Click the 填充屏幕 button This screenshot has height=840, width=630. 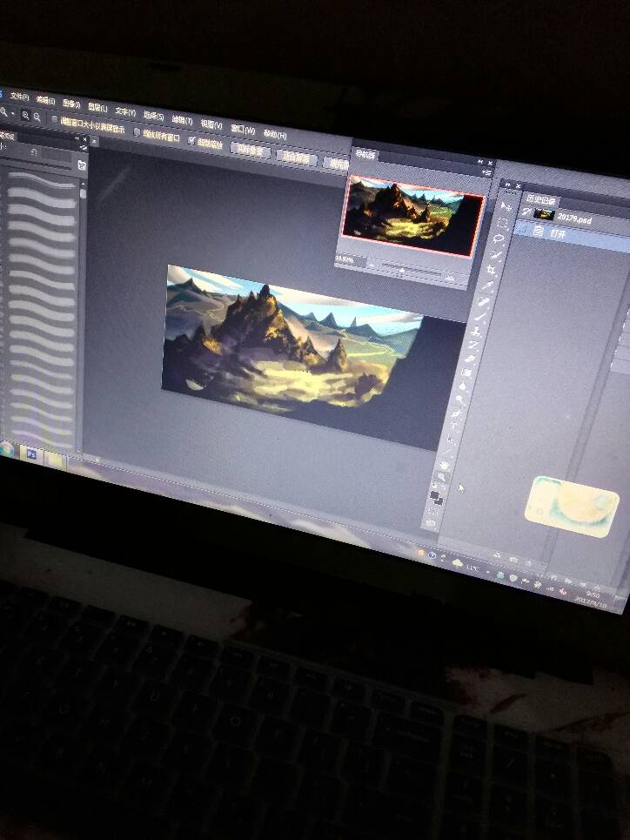[338, 165]
